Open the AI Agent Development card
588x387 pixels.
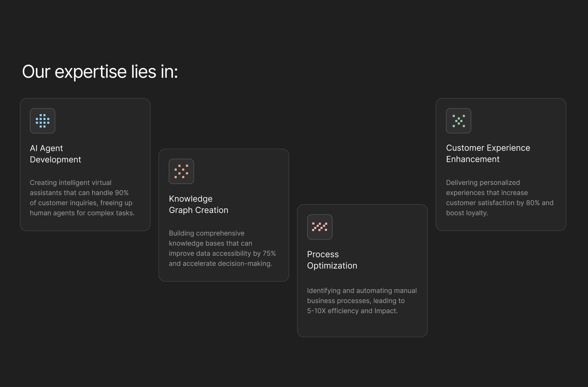point(85,165)
